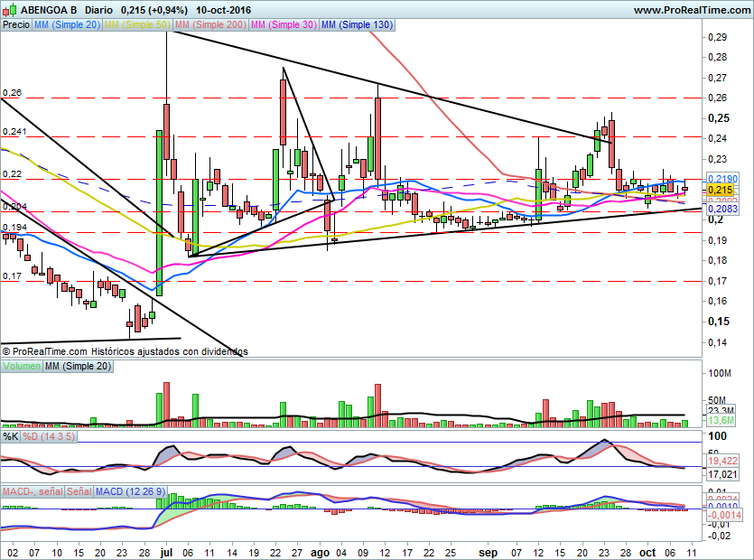The image size is (754, 560).
Task: Click the Diario timeframe text
Action: coord(98,10)
